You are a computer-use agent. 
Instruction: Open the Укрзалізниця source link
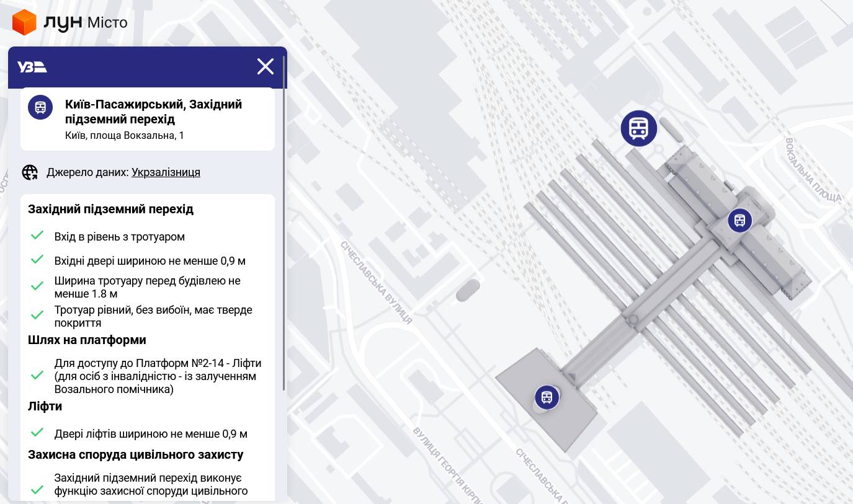166,172
